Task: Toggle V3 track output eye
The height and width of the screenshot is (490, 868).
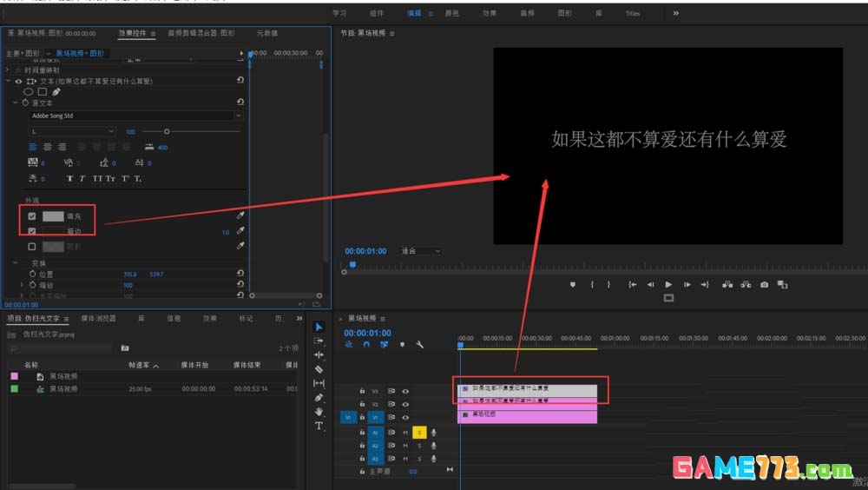Action: (405, 391)
